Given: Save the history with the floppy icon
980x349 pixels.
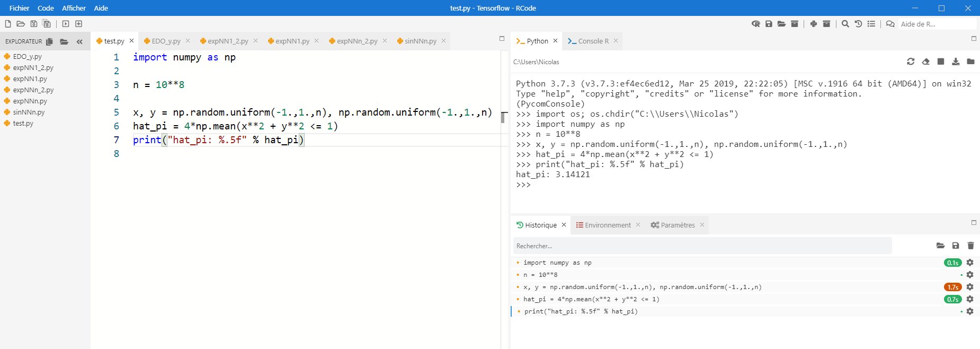Looking at the screenshot, I should [x=956, y=246].
